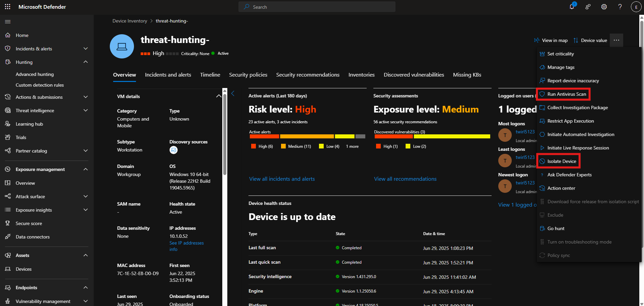Open the community people icon in header
This screenshot has height=306, width=644.
click(588, 7)
